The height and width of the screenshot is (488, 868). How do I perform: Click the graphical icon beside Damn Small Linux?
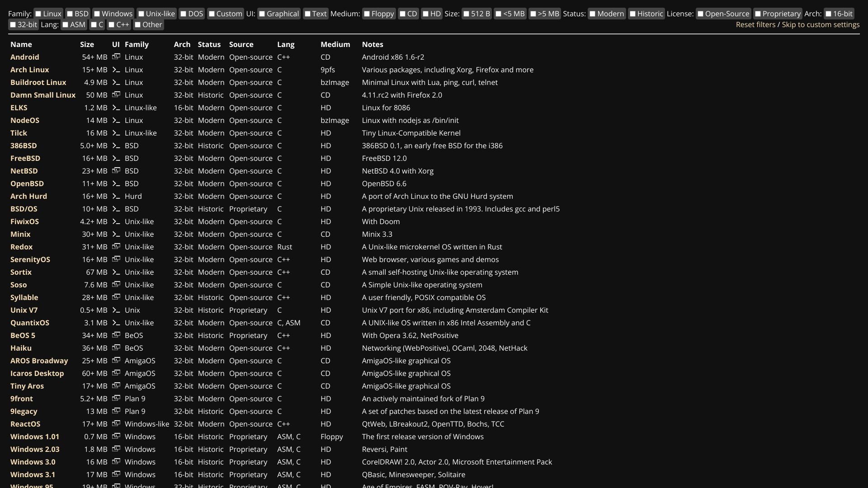[116, 95]
